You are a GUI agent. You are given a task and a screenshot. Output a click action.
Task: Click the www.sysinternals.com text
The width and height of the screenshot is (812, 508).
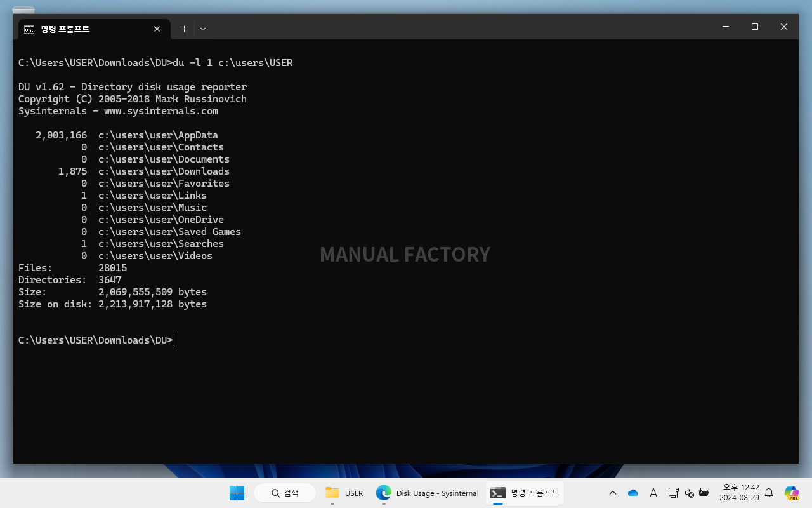(x=161, y=111)
